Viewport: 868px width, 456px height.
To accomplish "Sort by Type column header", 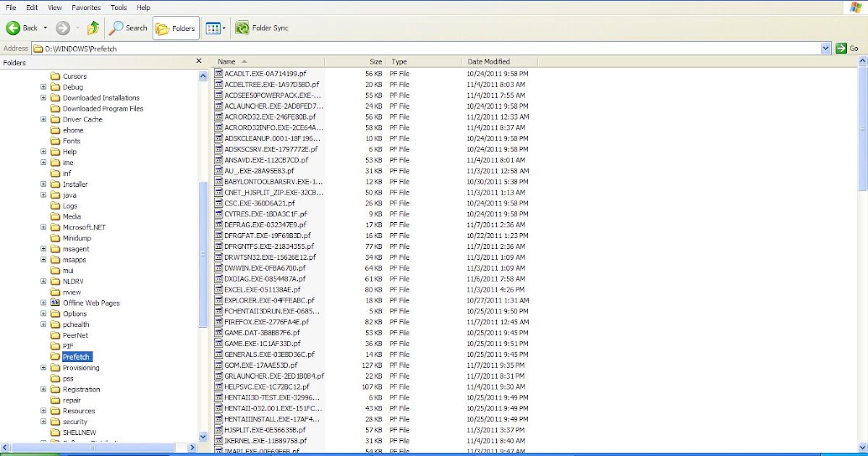I will pos(423,62).
